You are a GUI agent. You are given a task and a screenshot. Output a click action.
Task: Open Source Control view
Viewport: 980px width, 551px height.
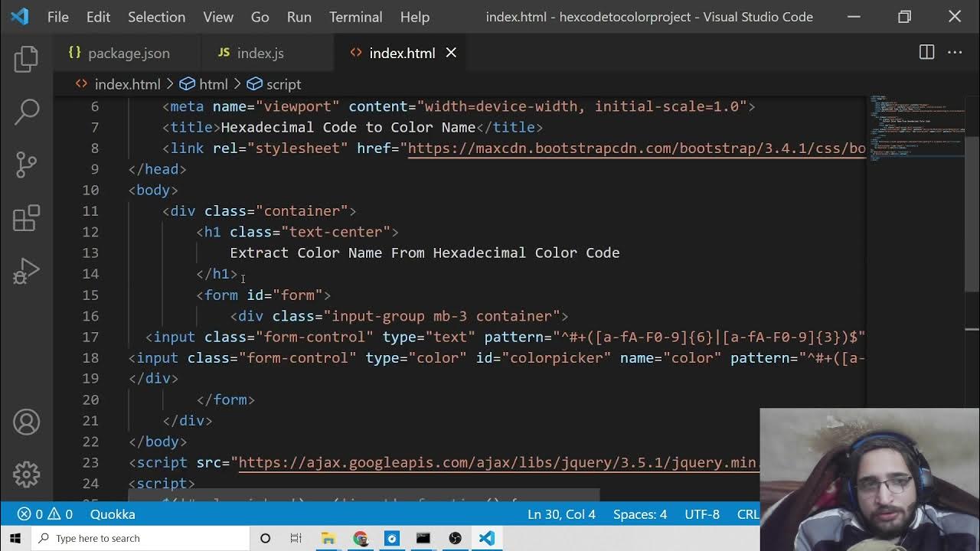pos(26,165)
